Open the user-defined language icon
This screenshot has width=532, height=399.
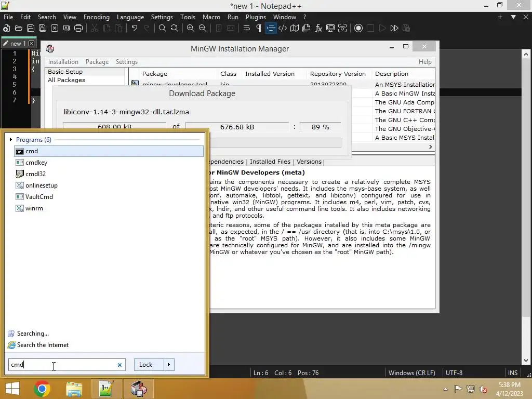pyautogui.click(x=283, y=28)
